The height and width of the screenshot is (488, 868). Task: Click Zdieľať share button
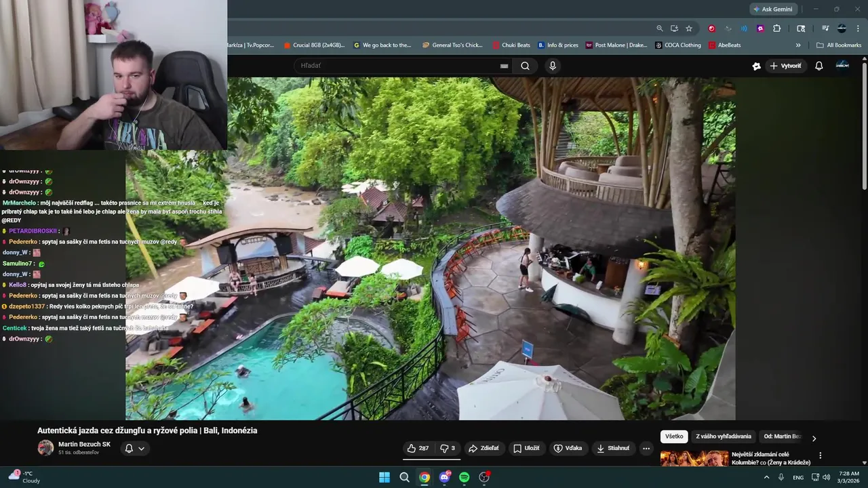[484, 448]
